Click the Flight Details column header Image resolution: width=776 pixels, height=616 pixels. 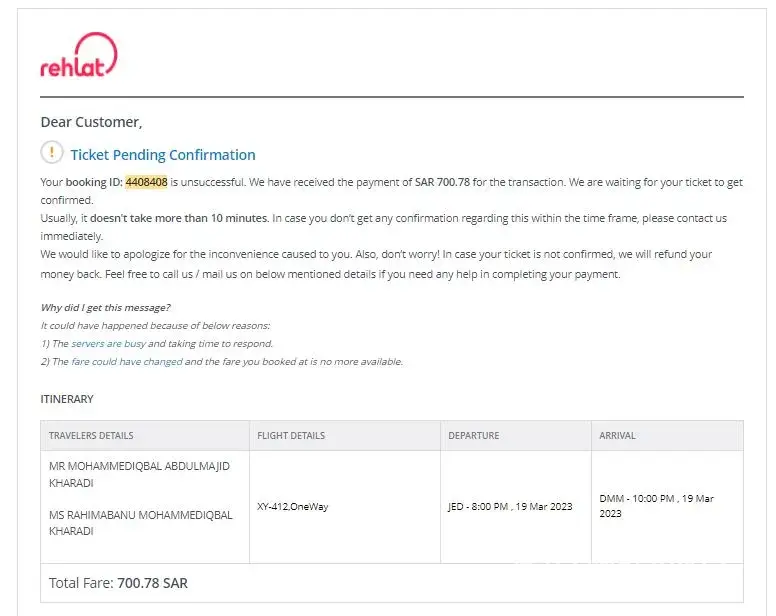coord(291,436)
